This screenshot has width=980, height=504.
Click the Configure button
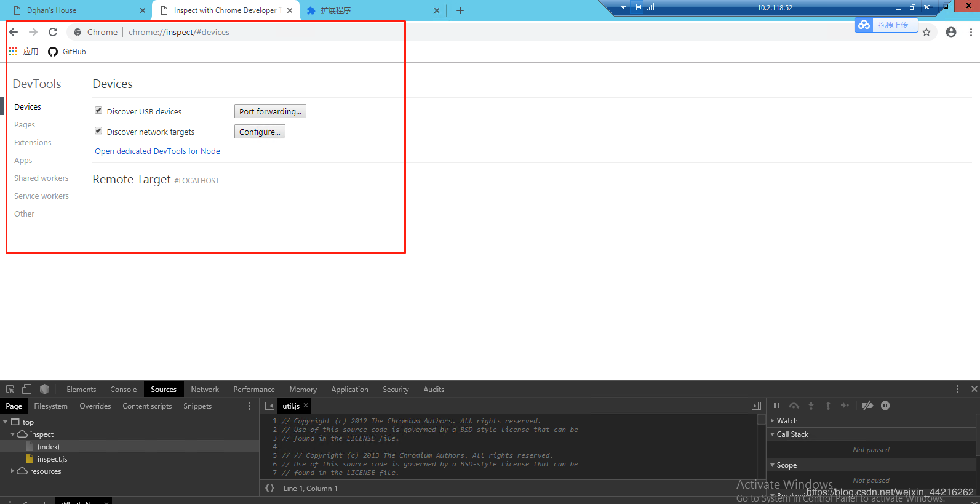260,132
